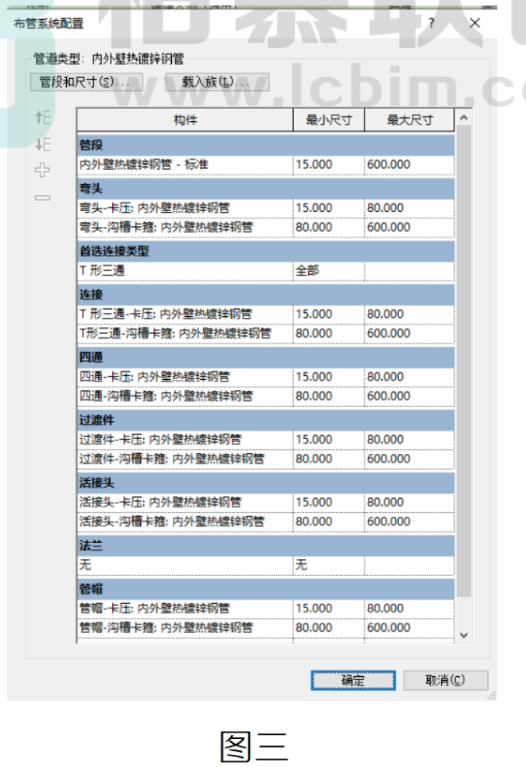Viewport: 526px width, 767px height.
Task: Select row 弯头-卡压: 内外壁热镀锌钢管
Action: 266,208
